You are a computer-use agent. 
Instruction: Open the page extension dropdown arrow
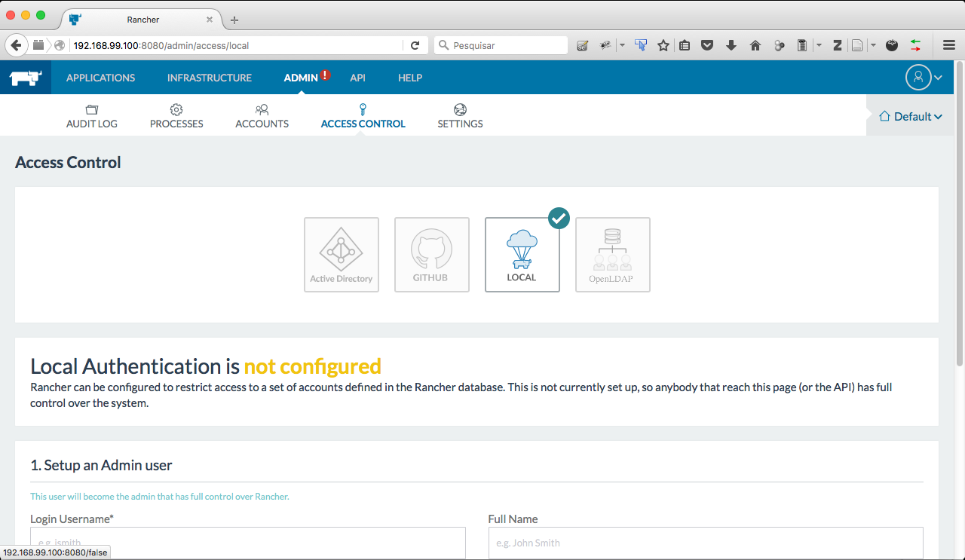pyautogui.click(x=873, y=45)
